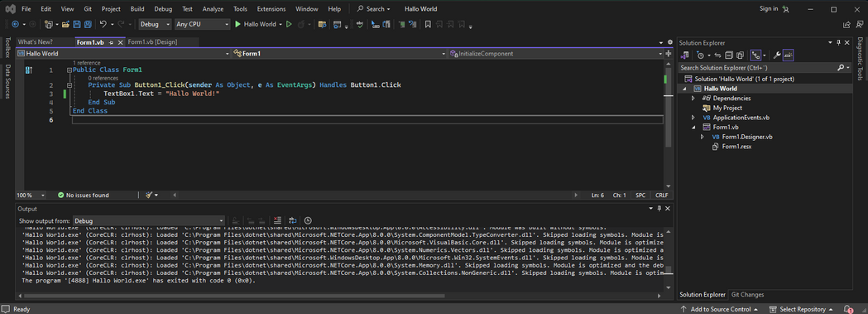Screen dimensions: 868x314
Task: Switch to the Form1.vb [Design] tab
Action: [153, 42]
